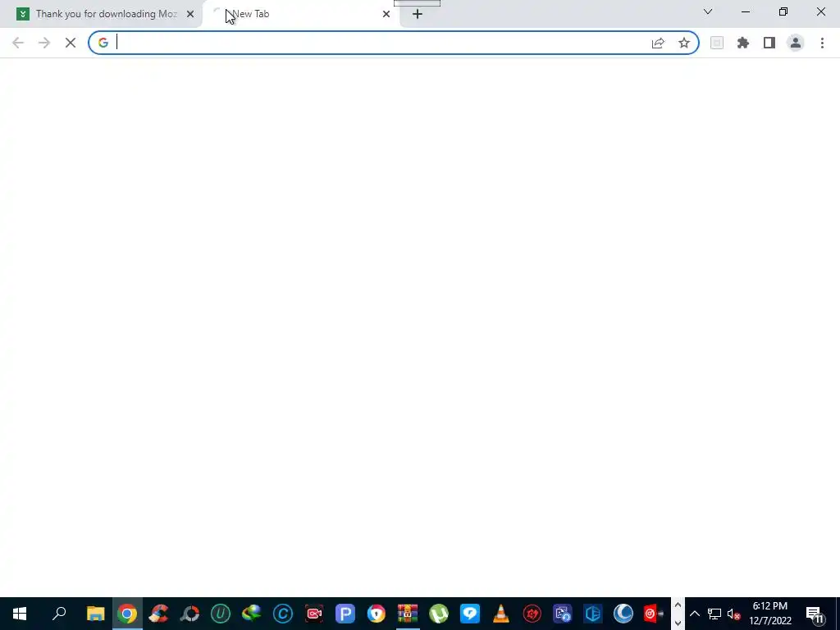Open the blue crescent moon app icon
The height and width of the screenshot is (630, 840).
click(623, 614)
